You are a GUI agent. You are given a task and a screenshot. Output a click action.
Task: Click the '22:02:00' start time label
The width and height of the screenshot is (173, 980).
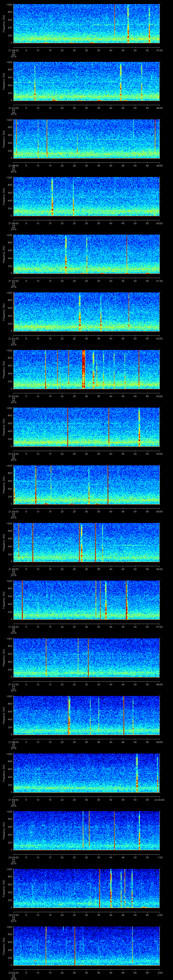[x=13, y=972]
